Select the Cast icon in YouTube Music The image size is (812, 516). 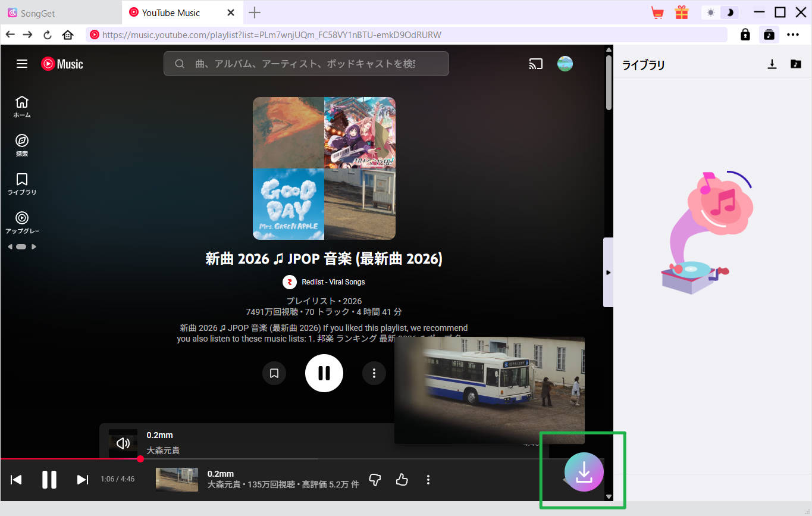535,63
